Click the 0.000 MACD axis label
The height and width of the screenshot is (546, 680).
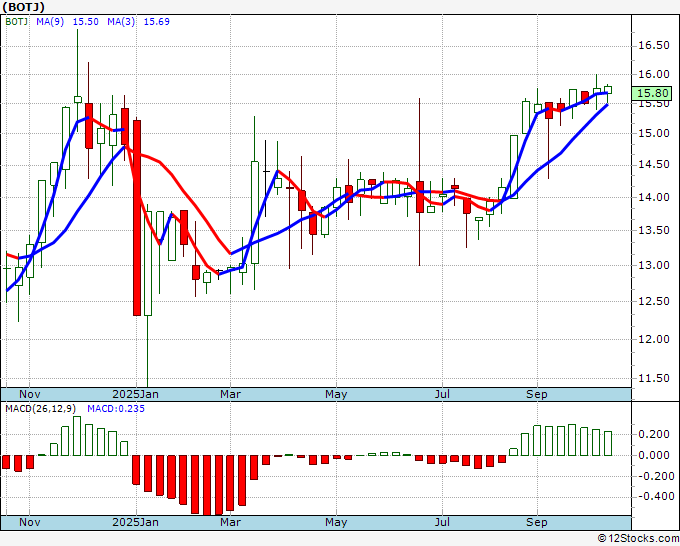[x=654, y=455]
